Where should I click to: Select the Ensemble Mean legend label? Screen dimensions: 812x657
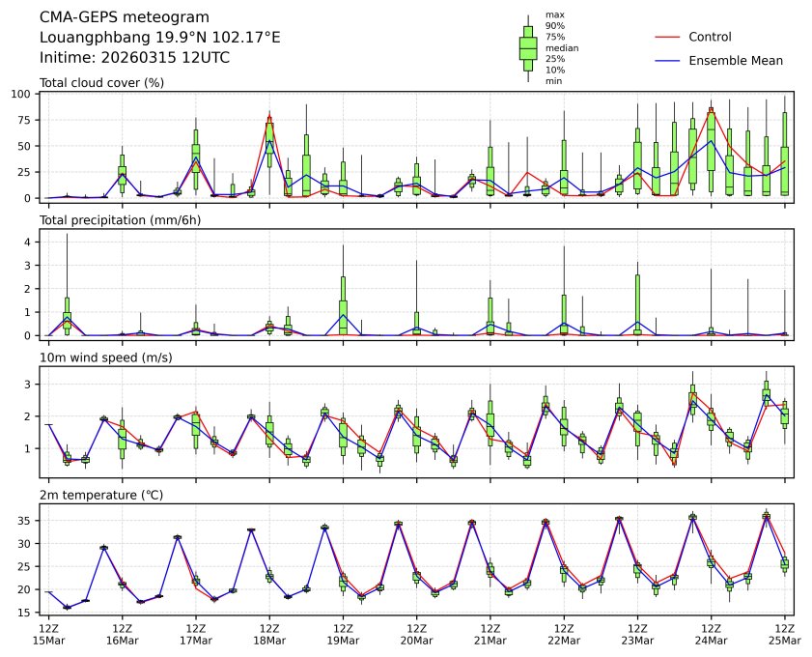coord(736,60)
